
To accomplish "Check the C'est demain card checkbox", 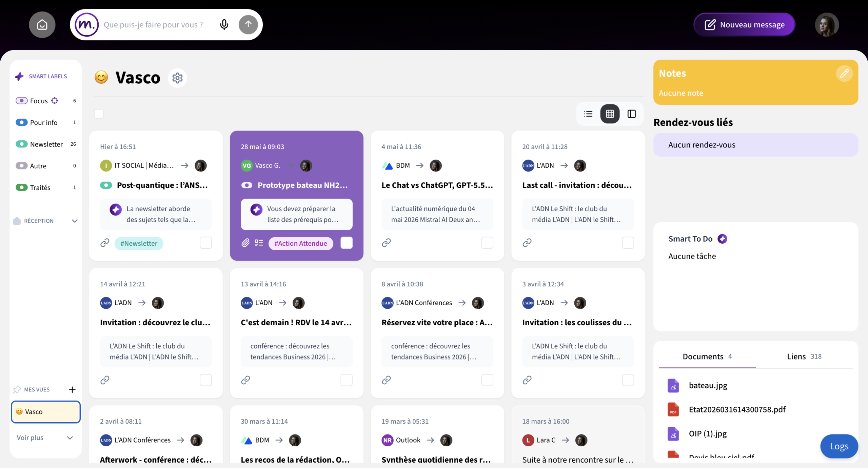I will (x=347, y=380).
